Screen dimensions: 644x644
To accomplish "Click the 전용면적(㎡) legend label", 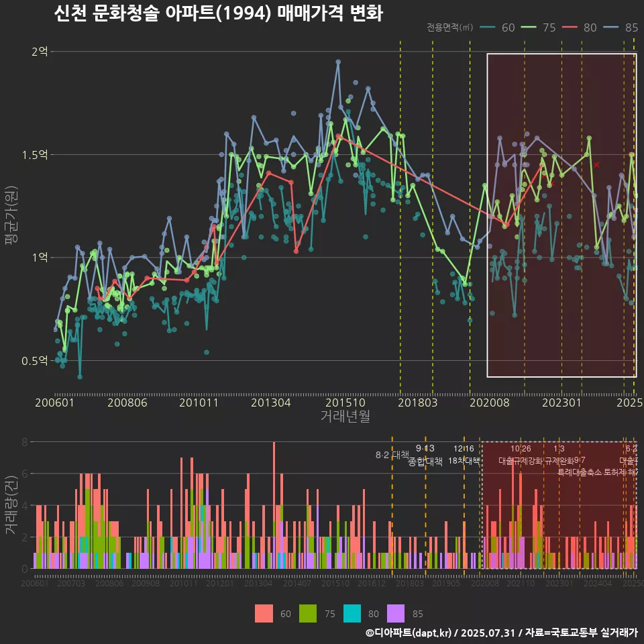I will tap(449, 28).
